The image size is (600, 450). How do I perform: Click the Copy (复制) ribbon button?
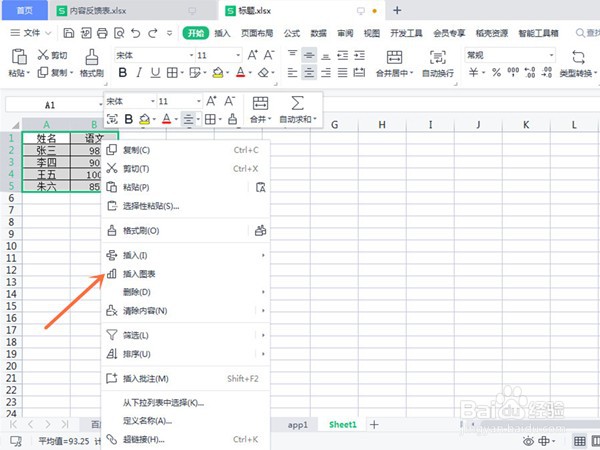pyautogui.click(x=55, y=72)
